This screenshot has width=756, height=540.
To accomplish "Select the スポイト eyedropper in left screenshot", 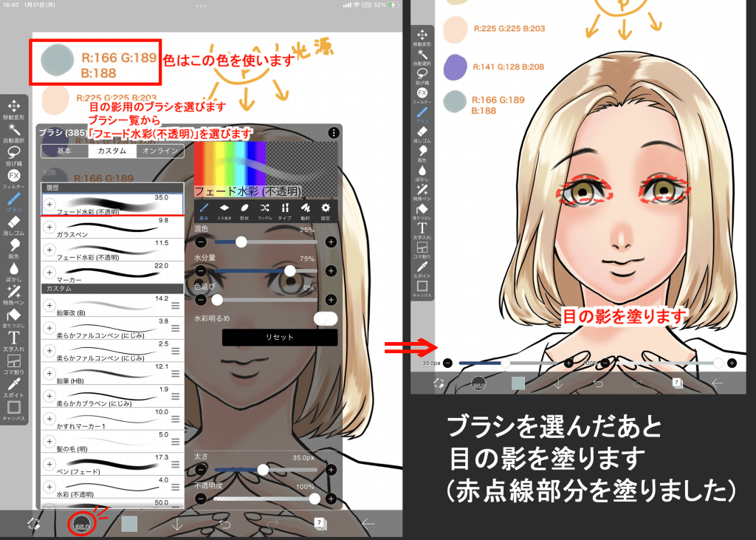I will [13, 387].
